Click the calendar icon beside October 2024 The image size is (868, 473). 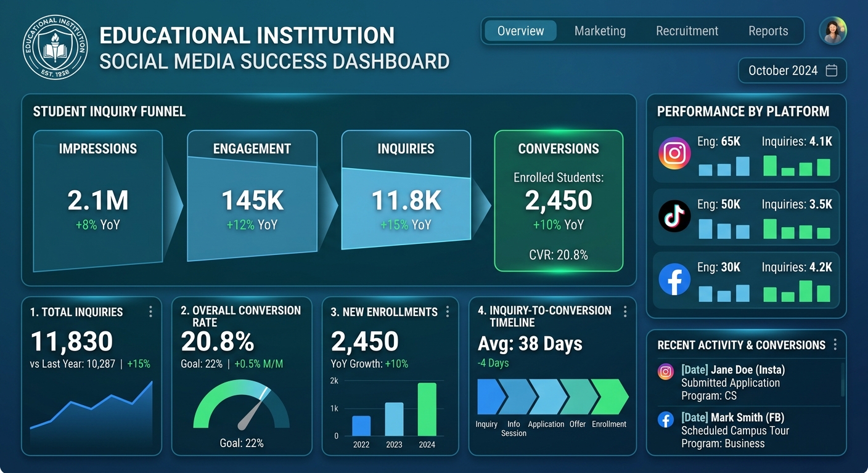pyautogui.click(x=831, y=70)
